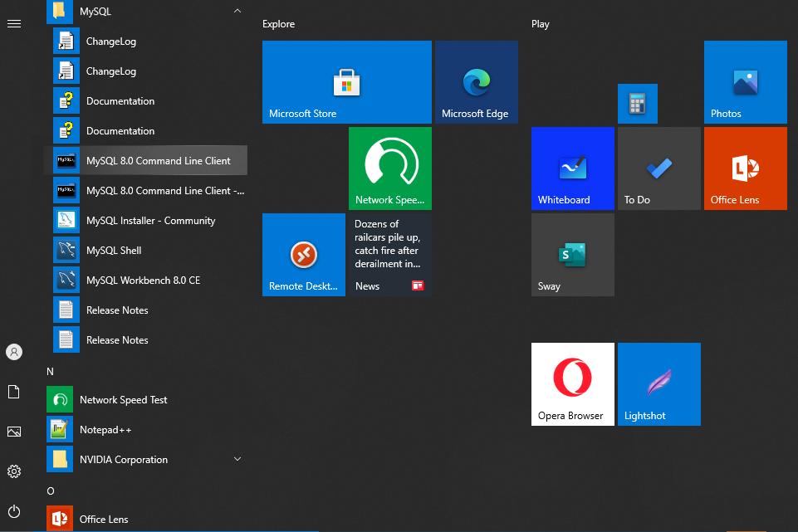The width and height of the screenshot is (798, 532).
Task: Select MySQL Workbench 8.0 CE
Action: click(143, 281)
